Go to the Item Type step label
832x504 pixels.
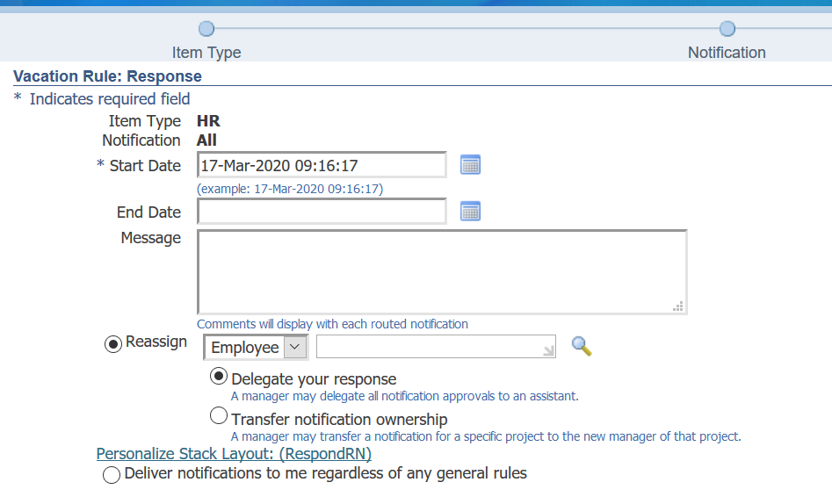(206, 53)
